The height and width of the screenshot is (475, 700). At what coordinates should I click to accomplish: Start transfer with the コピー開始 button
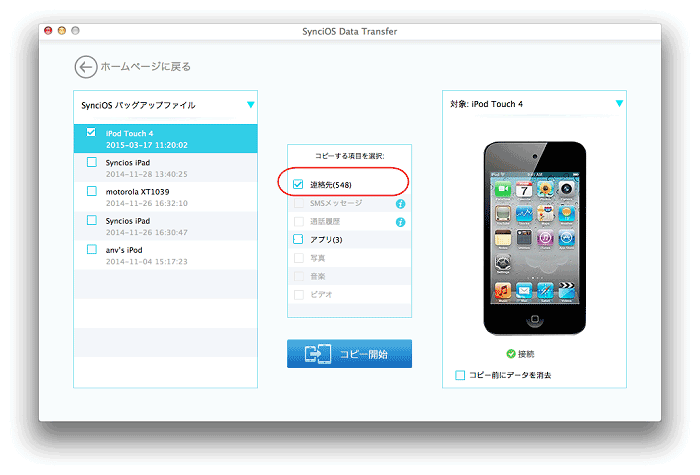[349, 354]
